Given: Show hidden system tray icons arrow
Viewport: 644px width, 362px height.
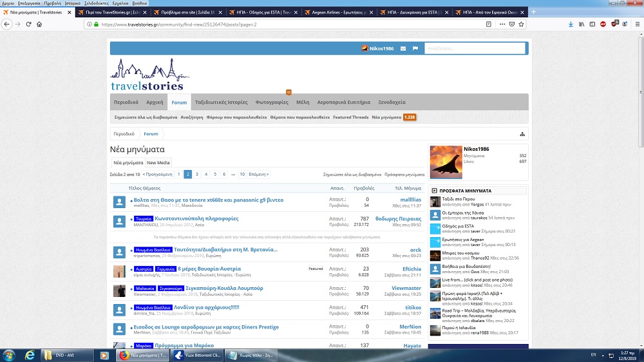Looking at the screenshot, I should point(603,355).
